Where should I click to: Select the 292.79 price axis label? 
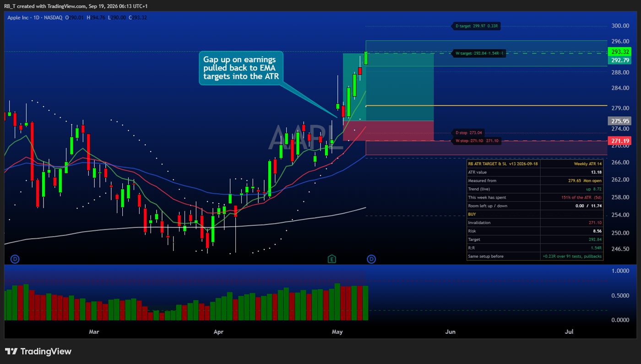[x=619, y=60]
